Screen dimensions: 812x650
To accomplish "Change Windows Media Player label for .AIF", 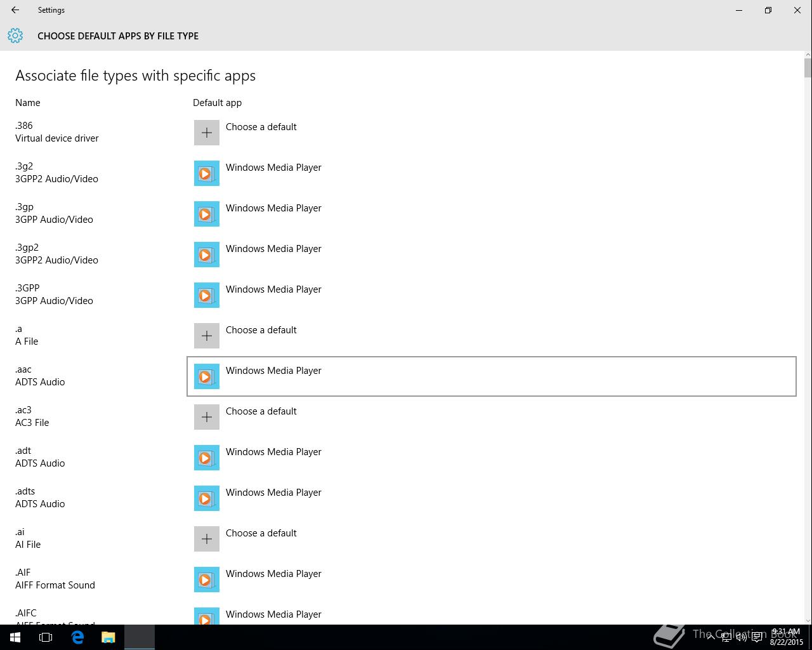I will 273,574.
